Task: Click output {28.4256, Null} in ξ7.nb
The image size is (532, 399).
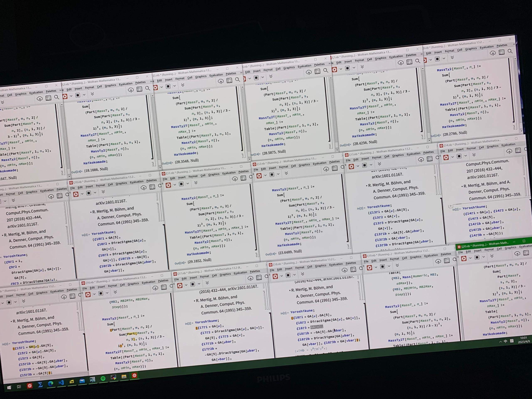Action: point(365,143)
